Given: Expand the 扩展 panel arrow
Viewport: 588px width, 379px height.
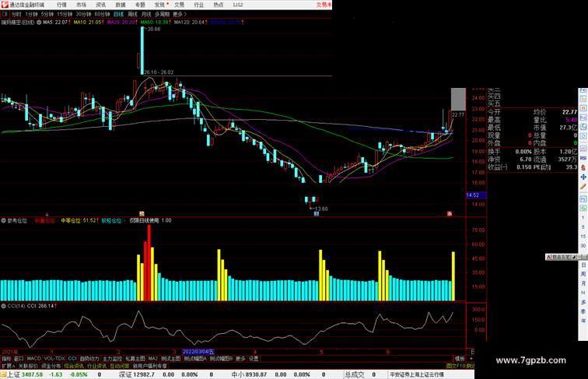Looking at the screenshot, I should (8, 366).
